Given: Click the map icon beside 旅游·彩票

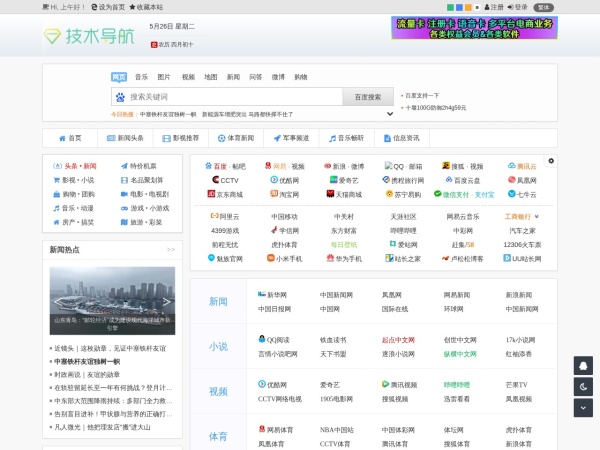Looking at the screenshot, I should [x=124, y=222].
